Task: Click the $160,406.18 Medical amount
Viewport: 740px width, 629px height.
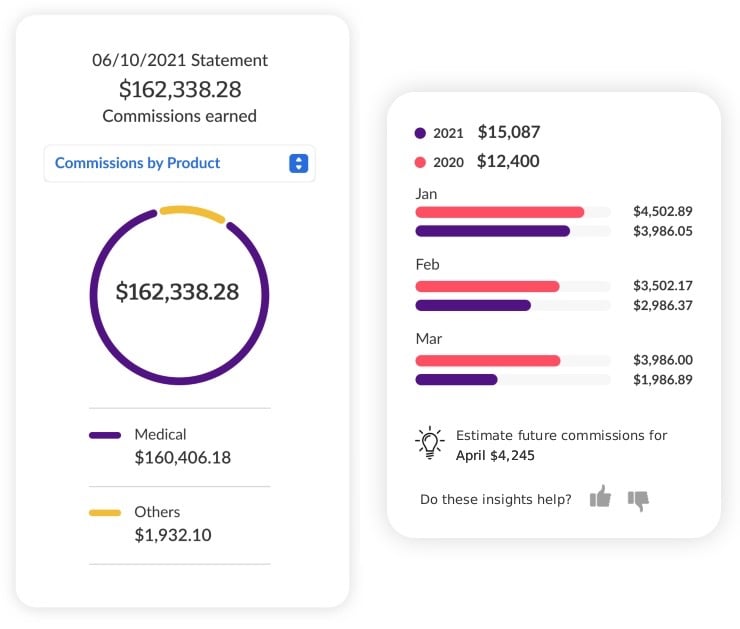Action: (183, 458)
